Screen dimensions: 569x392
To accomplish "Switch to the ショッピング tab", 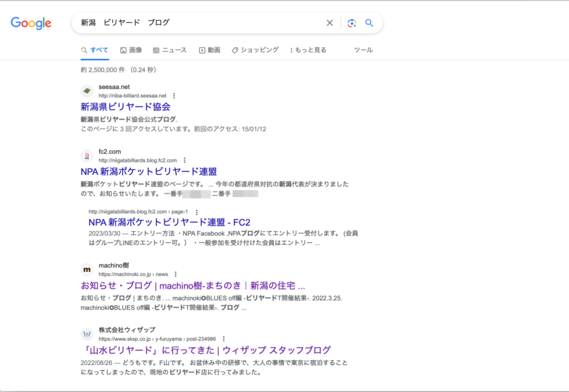I will [255, 50].
